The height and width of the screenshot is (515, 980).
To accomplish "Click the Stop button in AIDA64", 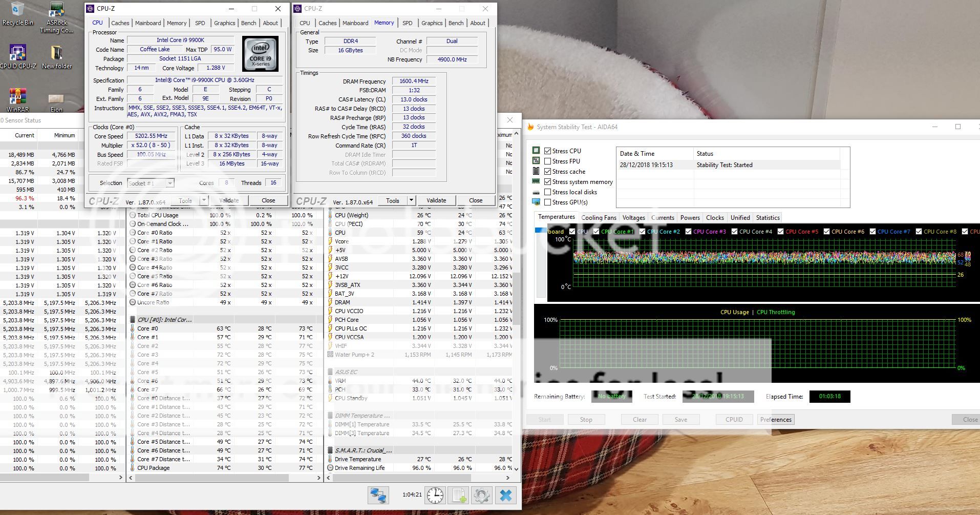I will (x=586, y=419).
